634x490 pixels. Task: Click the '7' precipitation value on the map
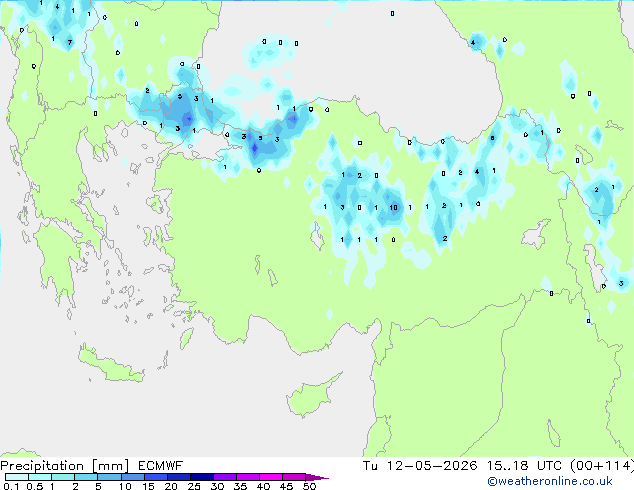click(x=70, y=42)
